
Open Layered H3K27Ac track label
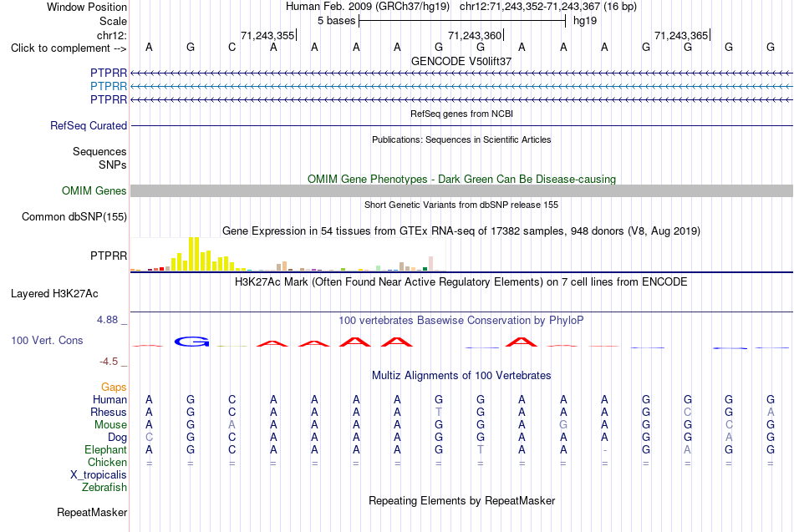pos(54,294)
